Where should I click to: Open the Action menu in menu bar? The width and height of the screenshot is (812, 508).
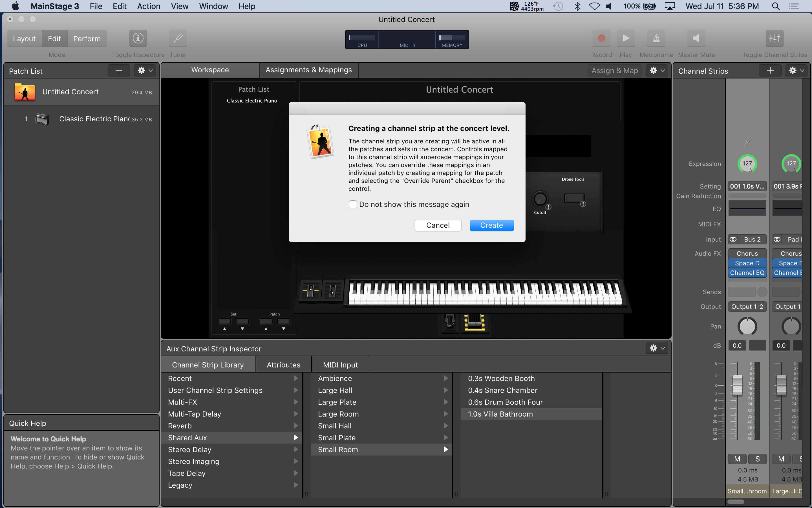(149, 6)
